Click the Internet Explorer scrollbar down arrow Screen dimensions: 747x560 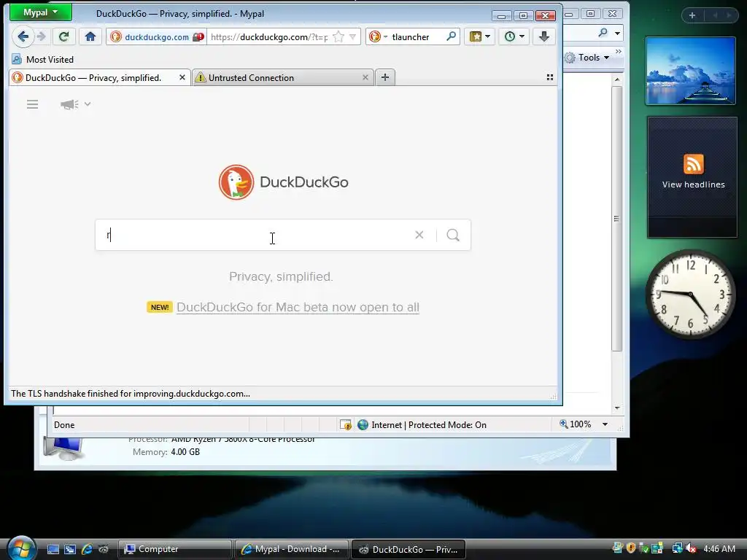(617, 408)
